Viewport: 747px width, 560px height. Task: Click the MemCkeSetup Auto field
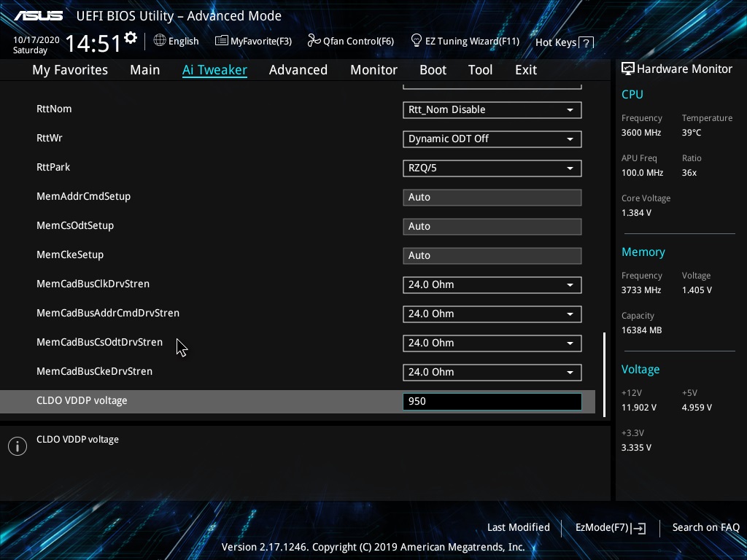tap(492, 256)
